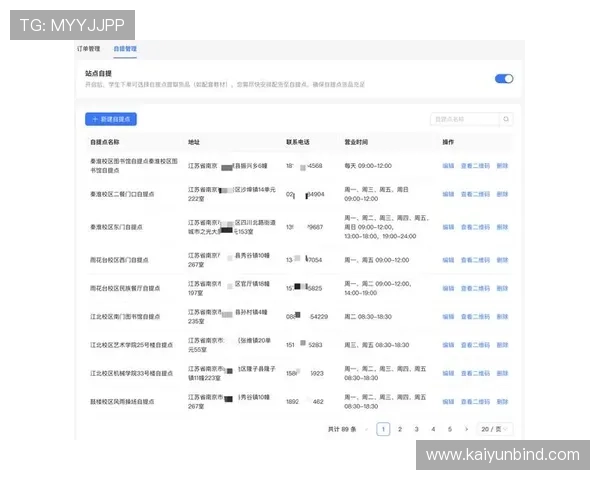Click the 共计 89 条 total count text
600x480 pixels.
(x=342, y=429)
